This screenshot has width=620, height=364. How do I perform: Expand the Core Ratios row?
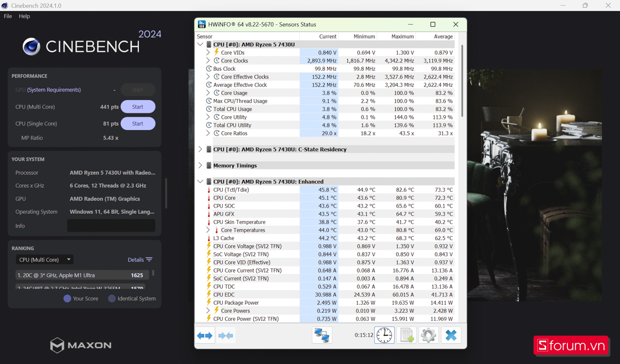pos(208,133)
